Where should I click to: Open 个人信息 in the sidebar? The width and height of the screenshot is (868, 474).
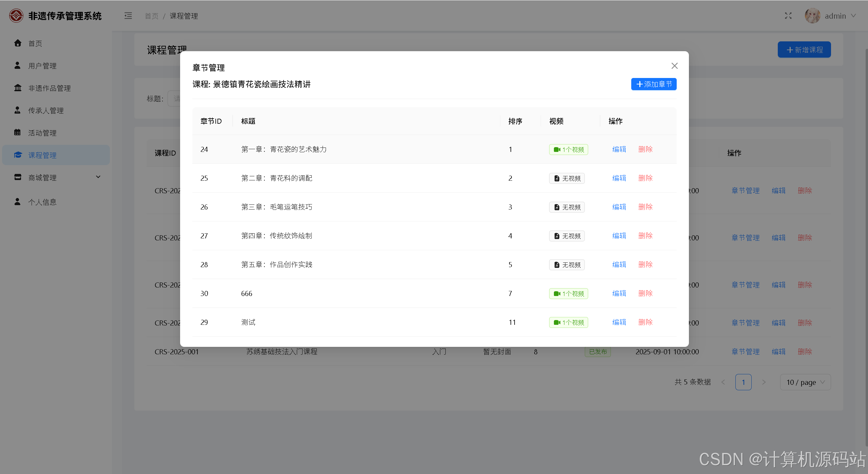point(42,202)
